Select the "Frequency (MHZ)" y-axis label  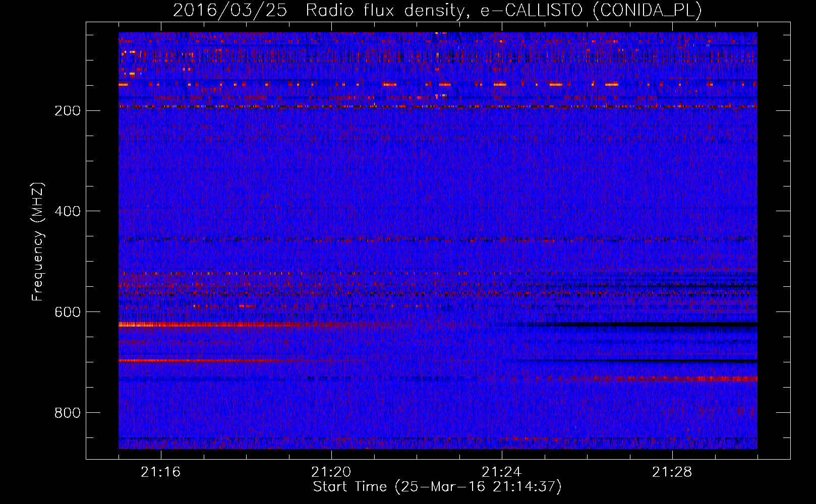coord(38,242)
